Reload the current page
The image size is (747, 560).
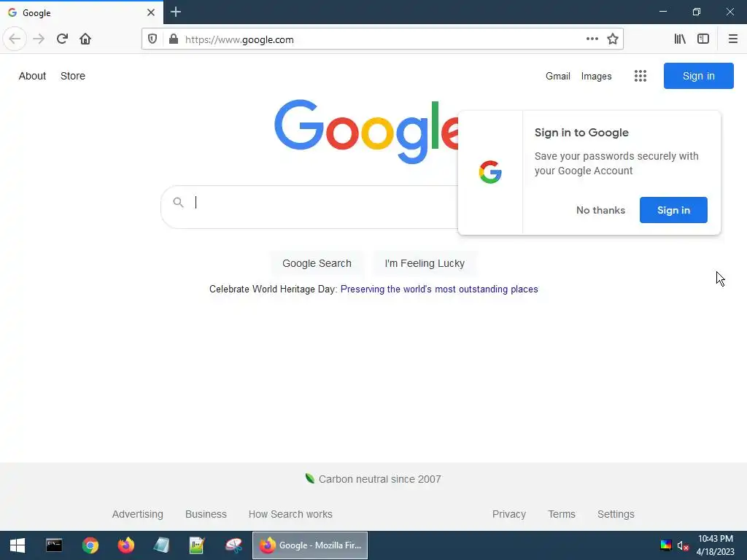[x=62, y=39]
